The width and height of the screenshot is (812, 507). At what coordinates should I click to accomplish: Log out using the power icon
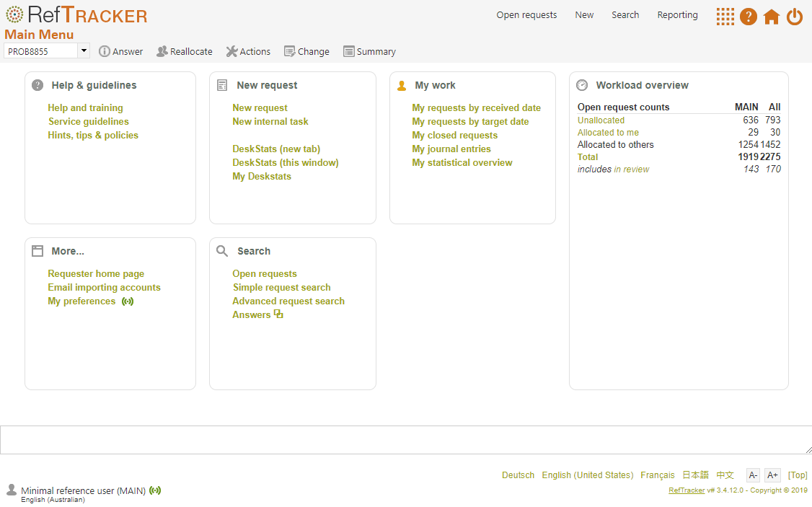795,17
